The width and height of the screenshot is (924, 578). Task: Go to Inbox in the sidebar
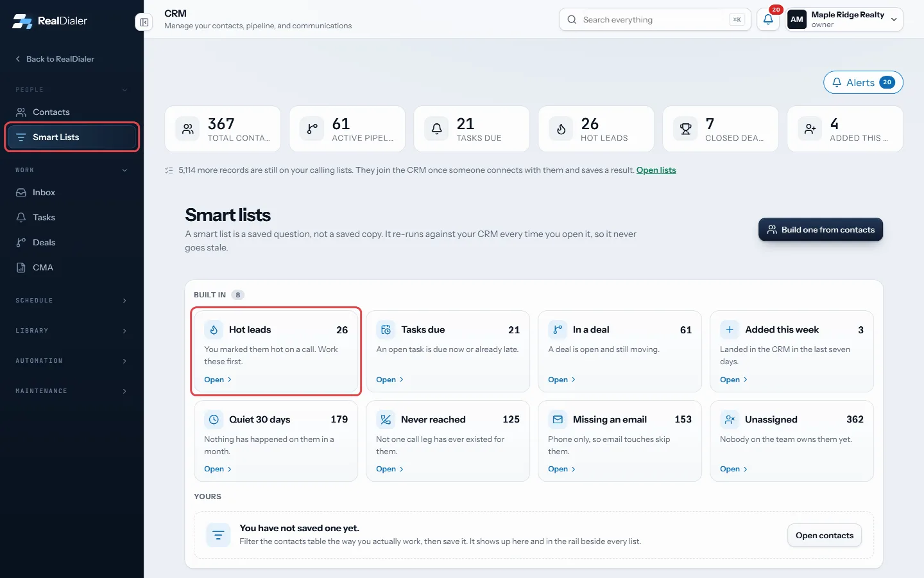[72, 193]
